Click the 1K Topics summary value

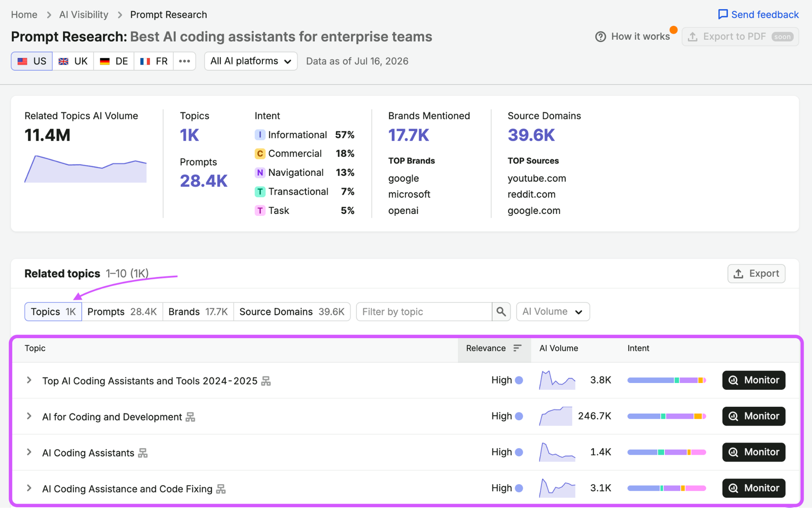pos(189,135)
